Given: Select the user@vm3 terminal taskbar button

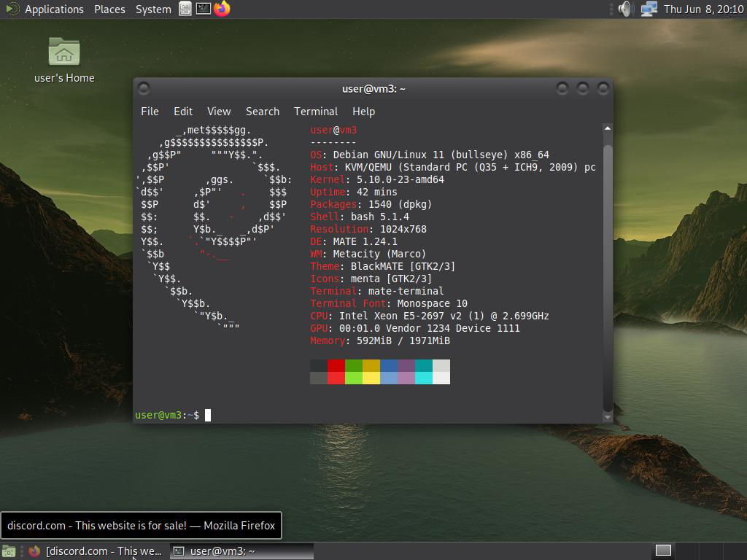Looking at the screenshot, I should [241, 551].
